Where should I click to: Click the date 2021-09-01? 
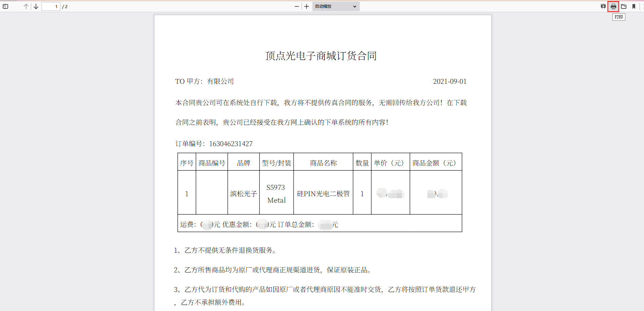(449, 81)
